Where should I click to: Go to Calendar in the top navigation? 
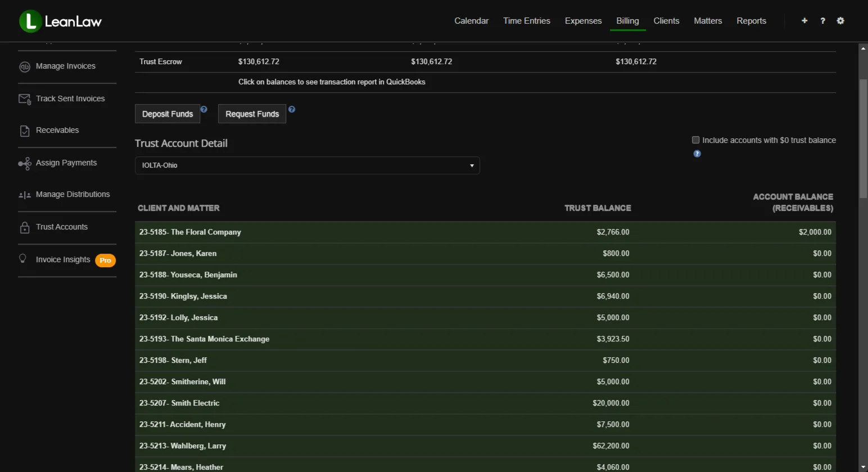(x=471, y=21)
